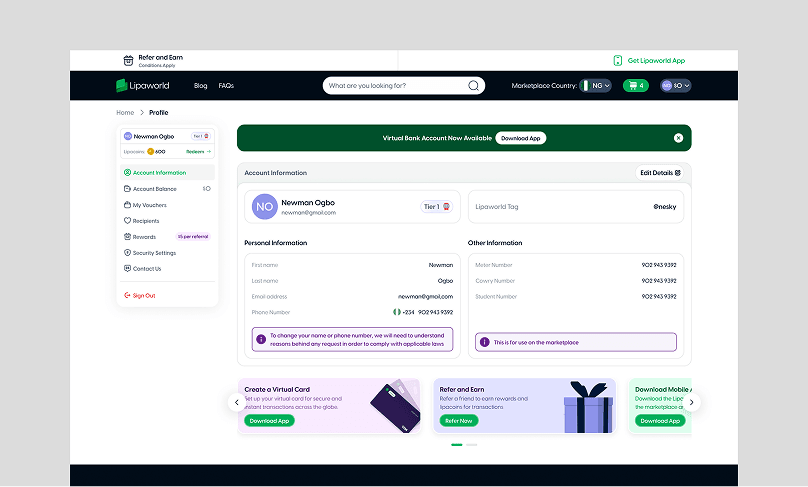The height and width of the screenshot is (487, 808).
Task: Click Download App in green banner
Action: pyautogui.click(x=520, y=138)
